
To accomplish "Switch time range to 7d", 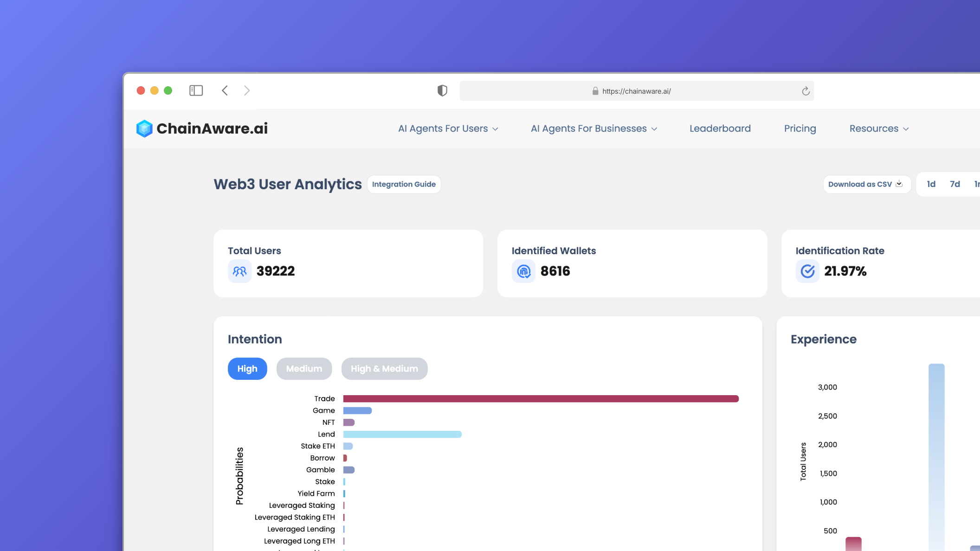I will 955,184.
